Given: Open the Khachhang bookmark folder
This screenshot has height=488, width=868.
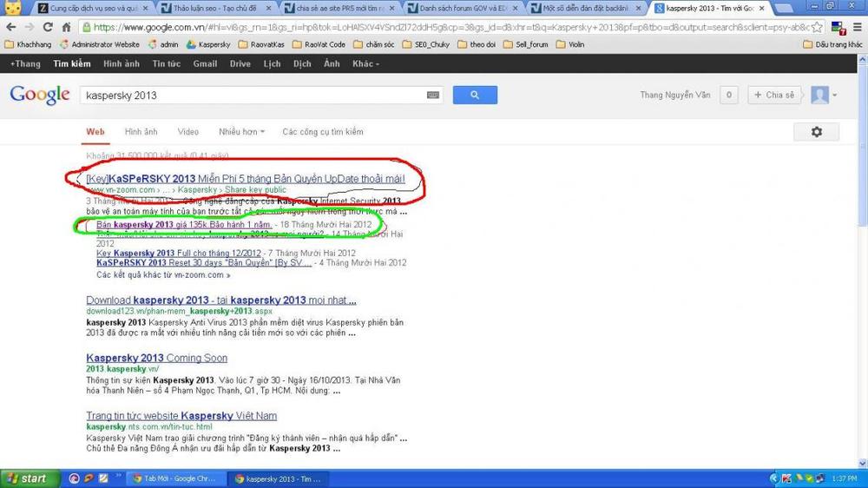Looking at the screenshot, I should click(x=29, y=44).
